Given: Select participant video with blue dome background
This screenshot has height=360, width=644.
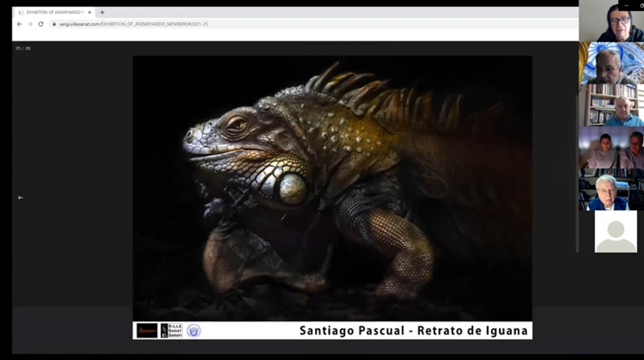Looking at the screenshot, I should pos(611,63).
